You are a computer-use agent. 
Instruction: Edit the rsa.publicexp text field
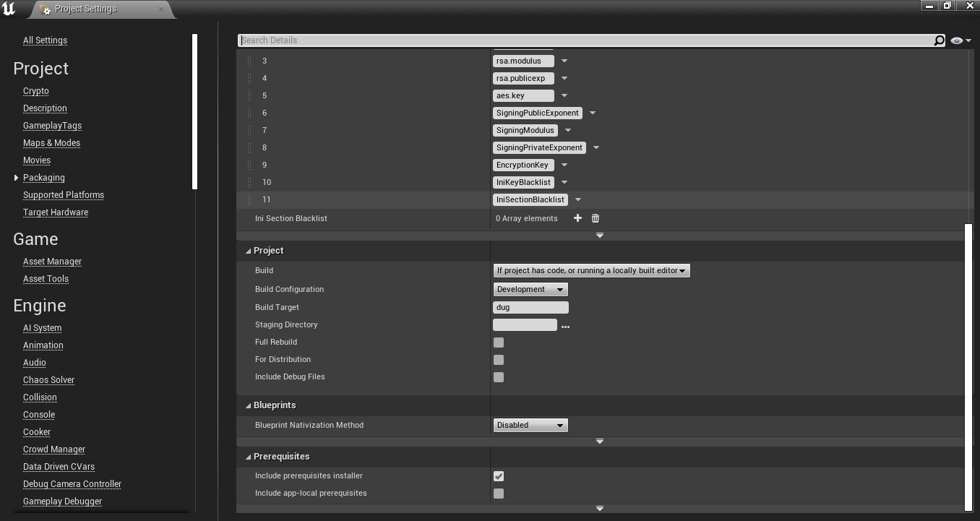click(523, 78)
